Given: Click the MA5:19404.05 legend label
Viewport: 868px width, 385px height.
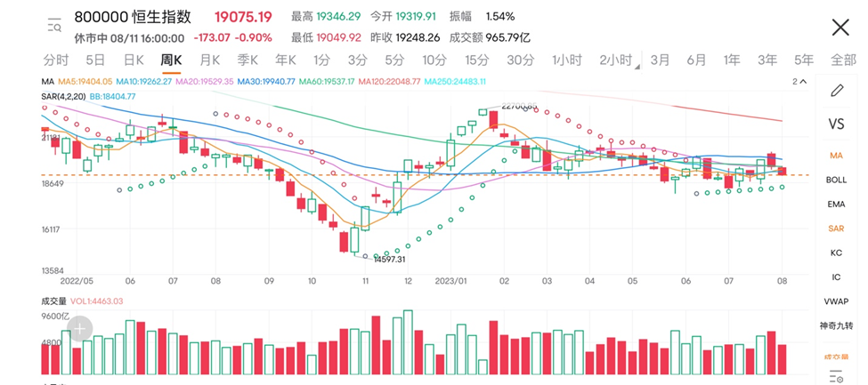Looking at the screenshot, I should tap(85, 81).
